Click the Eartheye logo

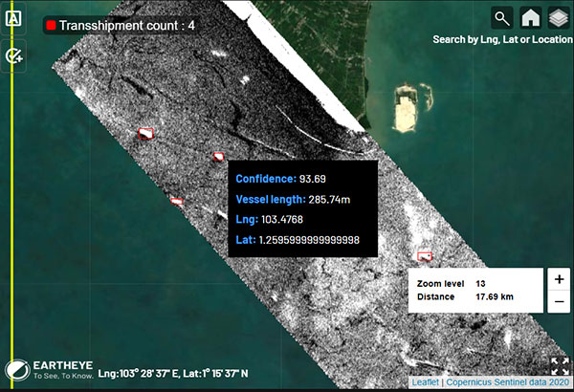pyautogui.click(x=50, y=370)
